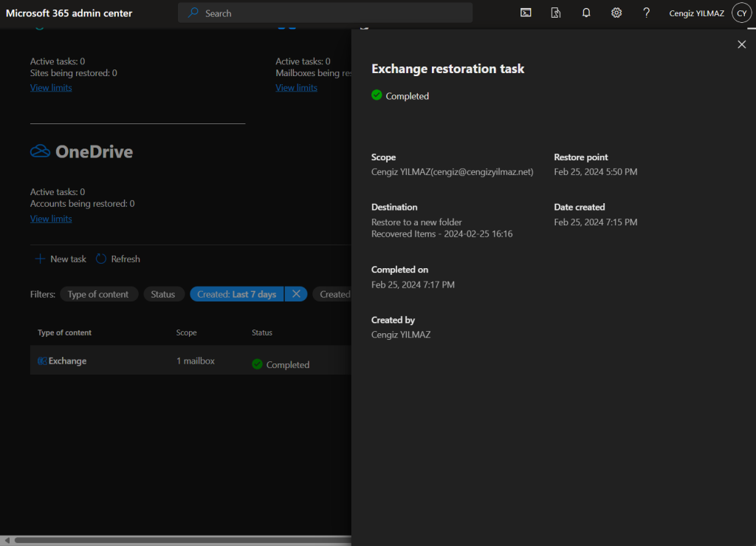Open the settings gear in header
This screenshot has width=756, height=546.
[616, 13]
